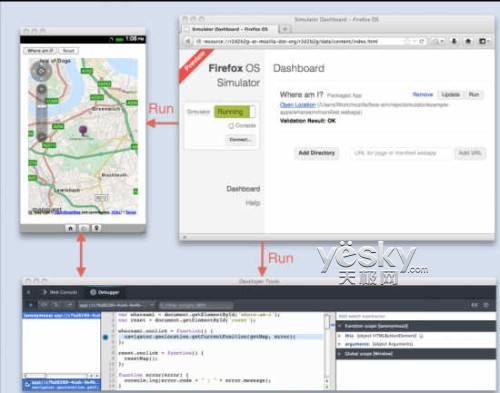Click the zoom-in button on the map
The image size is (500, 393).
point(42,89)
